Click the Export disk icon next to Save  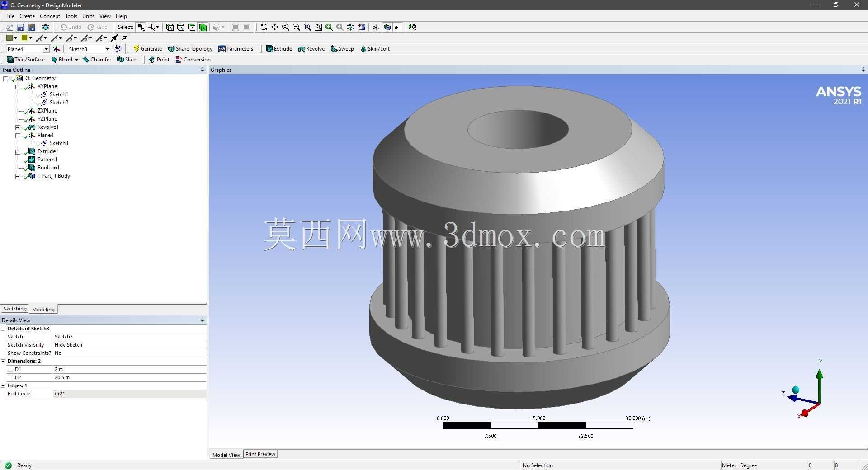point(31,27)
